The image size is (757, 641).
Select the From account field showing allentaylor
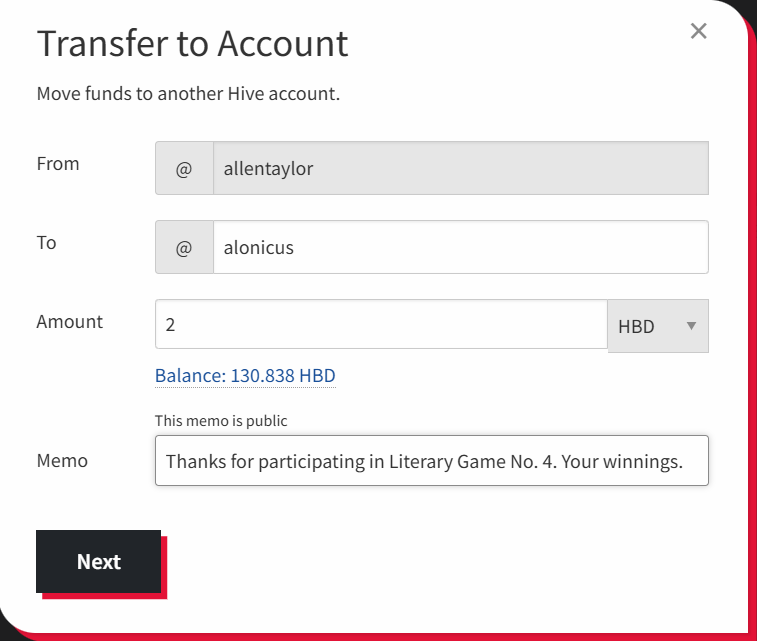pos(460,168)
